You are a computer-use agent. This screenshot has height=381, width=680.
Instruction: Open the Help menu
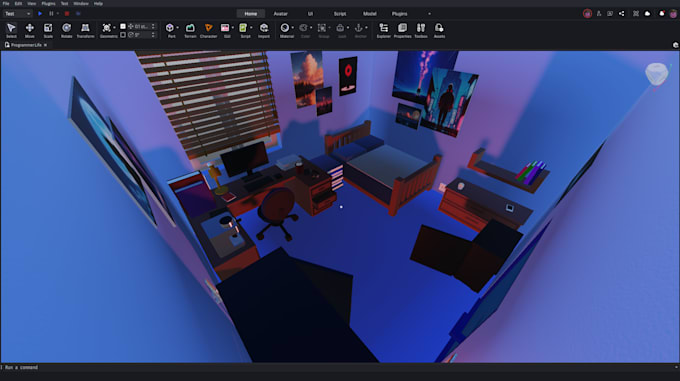pos(98,3)
